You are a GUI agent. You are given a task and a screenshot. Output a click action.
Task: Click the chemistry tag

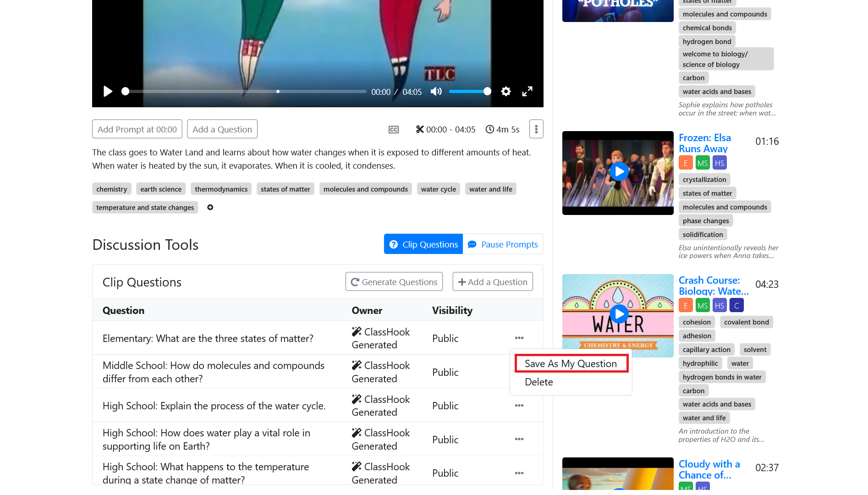point(112,189)
